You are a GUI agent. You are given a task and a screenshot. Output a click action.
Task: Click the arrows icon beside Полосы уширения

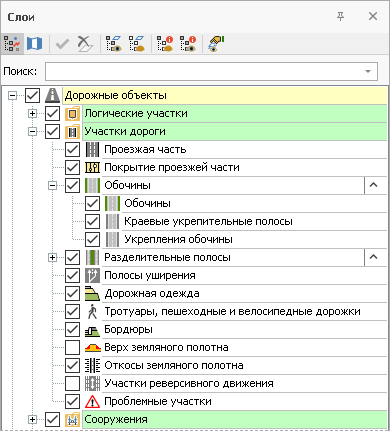(x=92, y=275)
